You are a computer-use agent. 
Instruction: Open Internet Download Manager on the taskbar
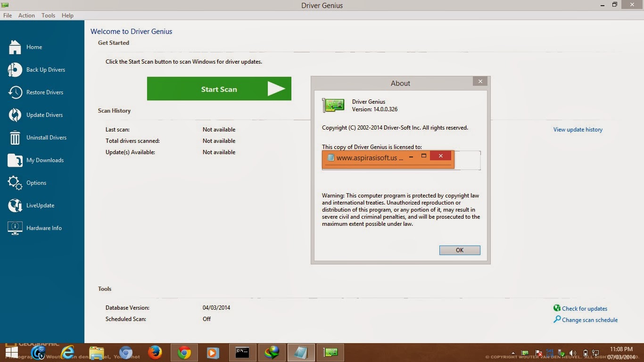pyautogui.click(x=272, y=353)
